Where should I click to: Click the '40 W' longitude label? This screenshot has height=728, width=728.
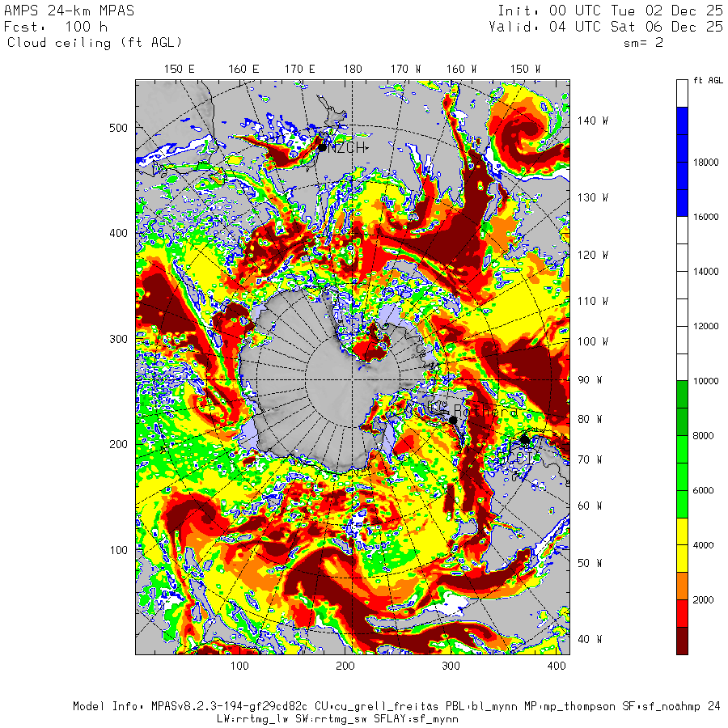[590, 639]
